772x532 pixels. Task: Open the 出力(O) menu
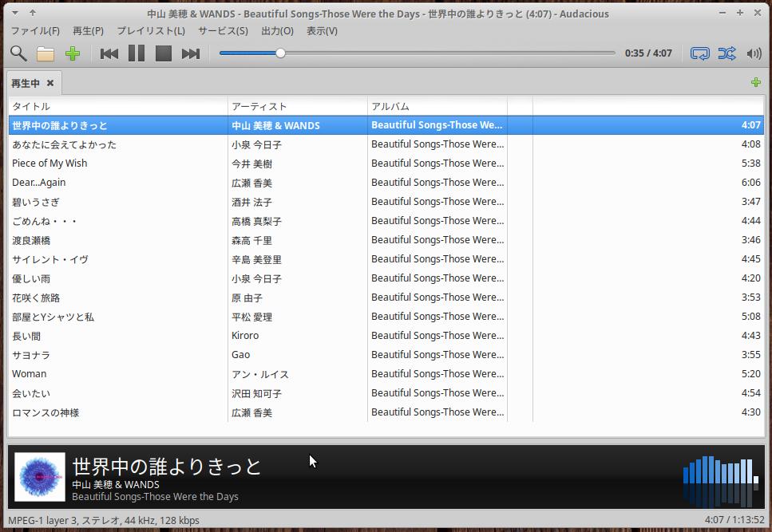277,31
